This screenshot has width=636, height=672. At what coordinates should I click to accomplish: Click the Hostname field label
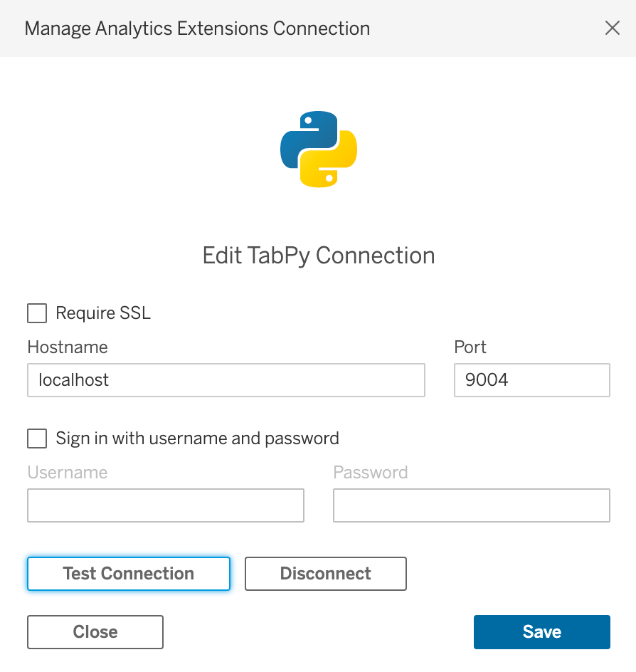[67, 347]
